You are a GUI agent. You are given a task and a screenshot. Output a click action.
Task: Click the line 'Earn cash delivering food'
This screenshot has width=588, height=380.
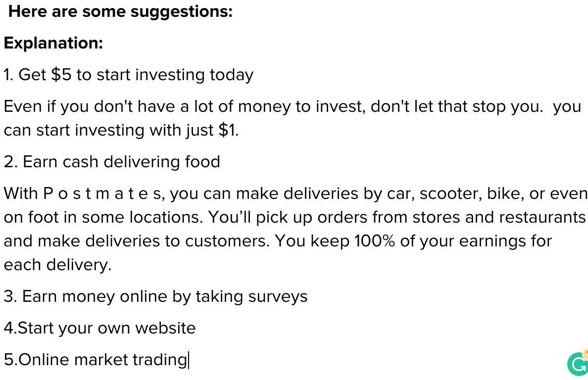[112, 162]
